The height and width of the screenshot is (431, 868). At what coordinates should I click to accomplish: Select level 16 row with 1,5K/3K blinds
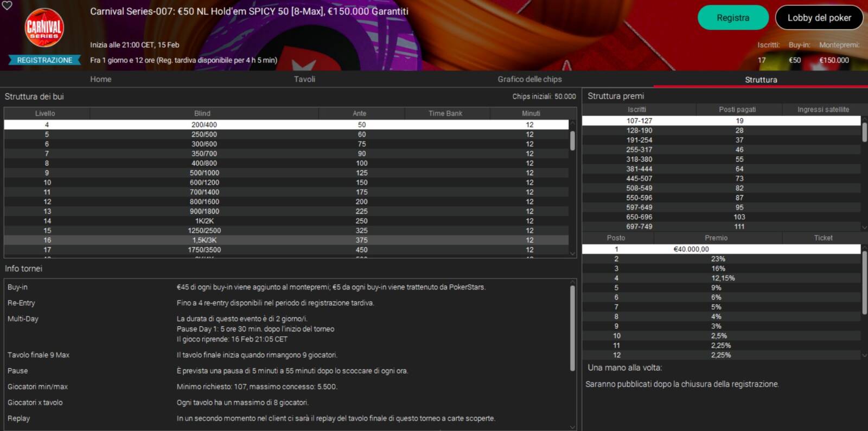click(286, 240)
